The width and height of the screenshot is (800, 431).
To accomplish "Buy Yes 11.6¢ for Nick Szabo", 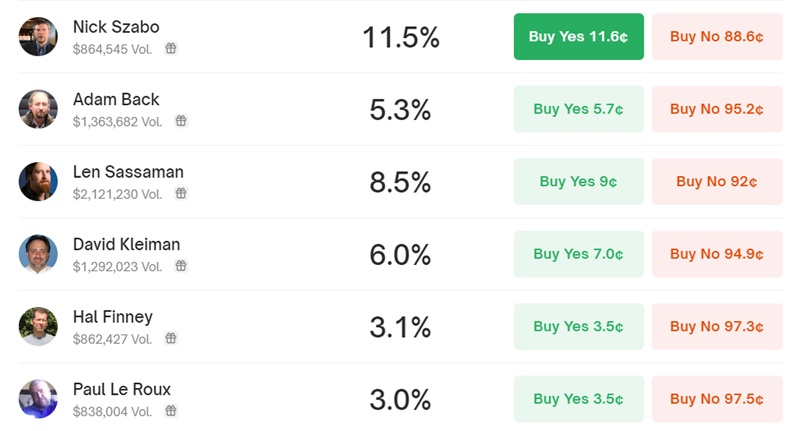I will point(579,37).
